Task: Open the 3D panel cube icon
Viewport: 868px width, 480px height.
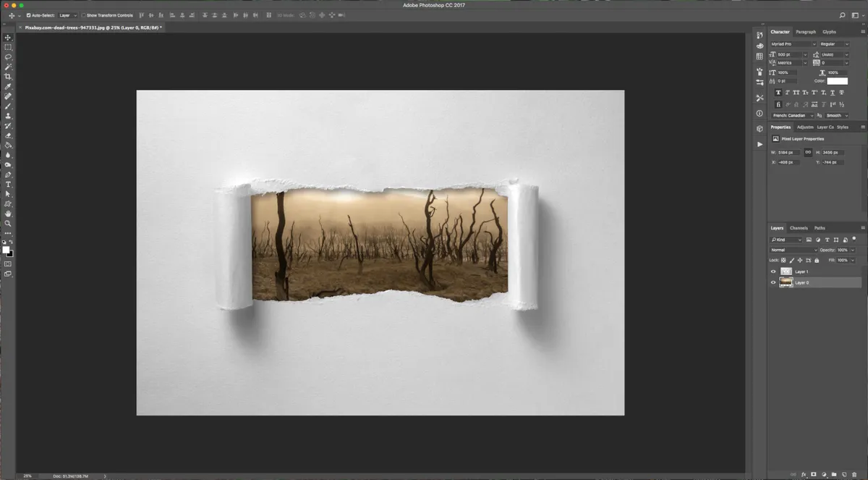Action: pyautogui.click(x=759, y=128)
